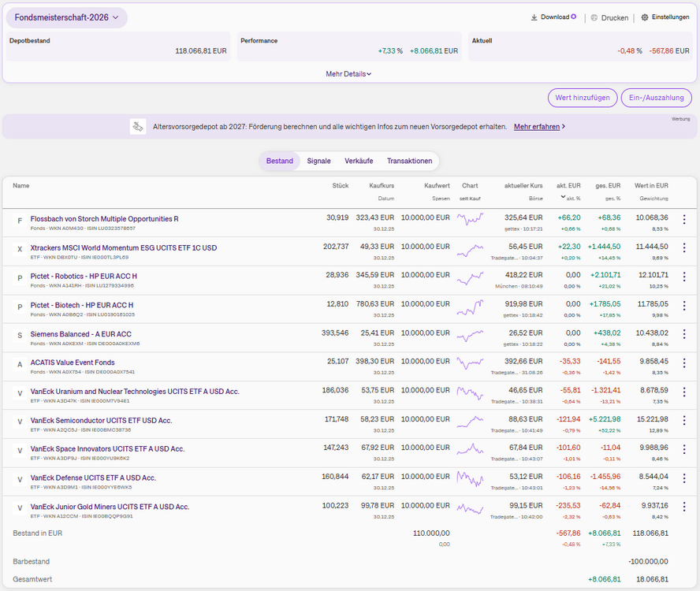Image resolution: width=700 pixels, height=591 pixels.
Task: Open ACATIS Value Event Fonds link
Action: [x=73, y=362]
